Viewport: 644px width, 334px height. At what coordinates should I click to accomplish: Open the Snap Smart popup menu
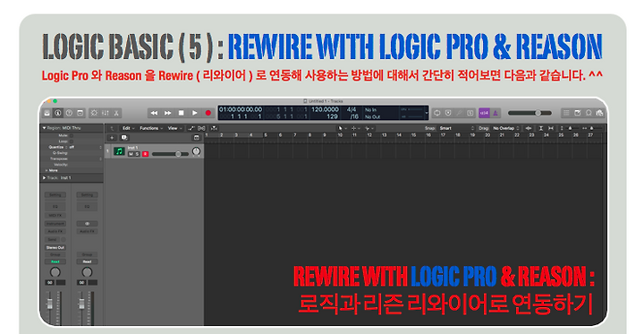[457, 128]
